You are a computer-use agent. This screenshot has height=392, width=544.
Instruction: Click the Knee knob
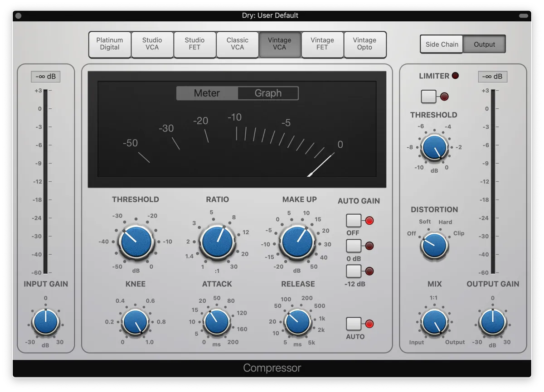tap(135, 322)
